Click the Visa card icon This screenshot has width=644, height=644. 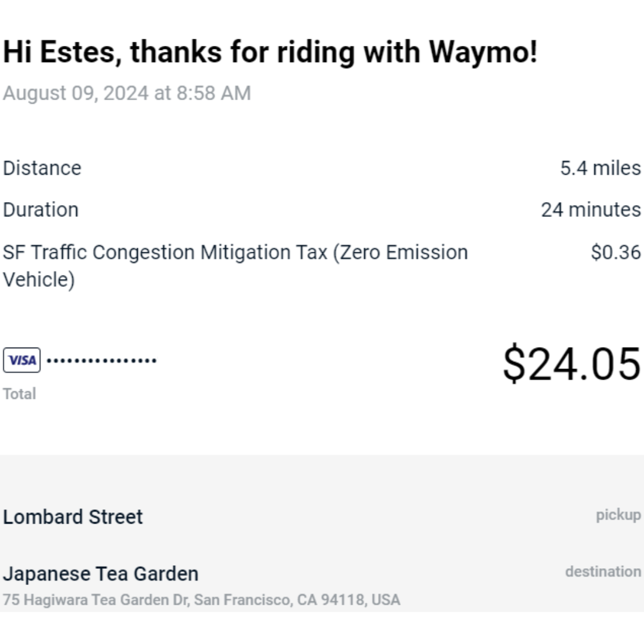click(x=22, y=360)
